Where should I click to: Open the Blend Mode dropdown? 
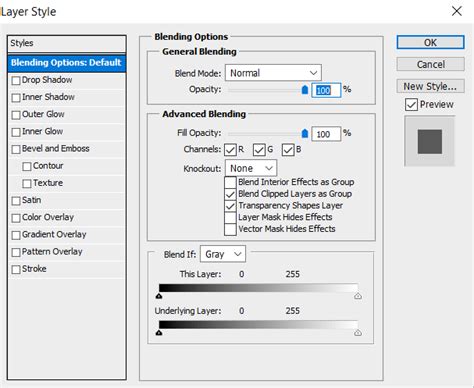point(273,73)
